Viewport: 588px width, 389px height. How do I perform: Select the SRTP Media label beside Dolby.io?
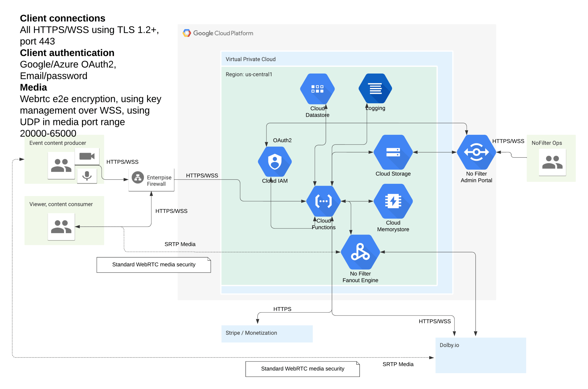(398, 364)
